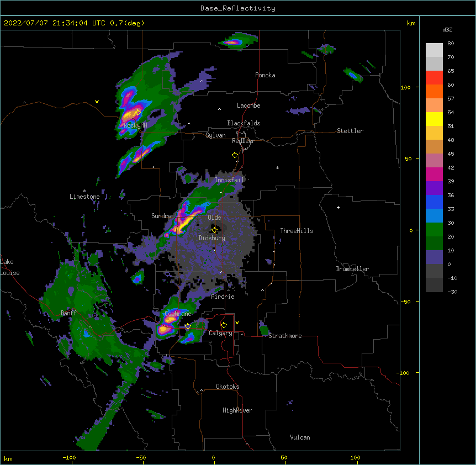
Task: Select the Calgary label
Action: (221, 333)
